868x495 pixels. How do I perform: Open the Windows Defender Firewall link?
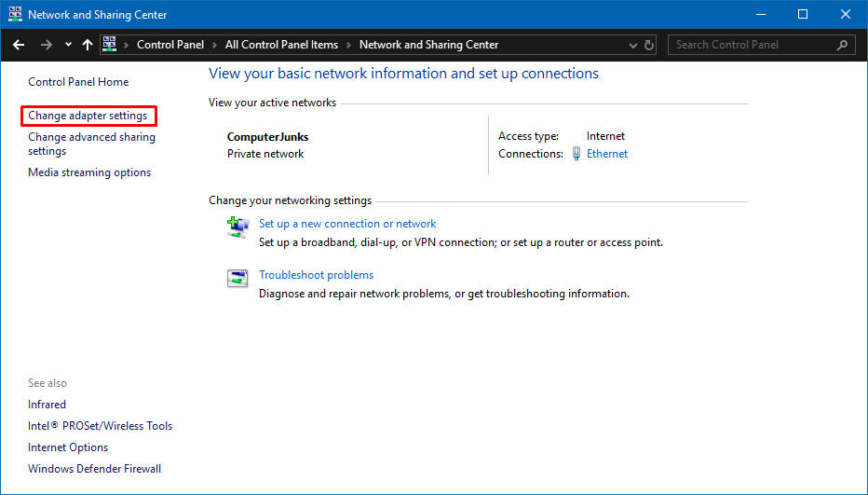[94, 469]
